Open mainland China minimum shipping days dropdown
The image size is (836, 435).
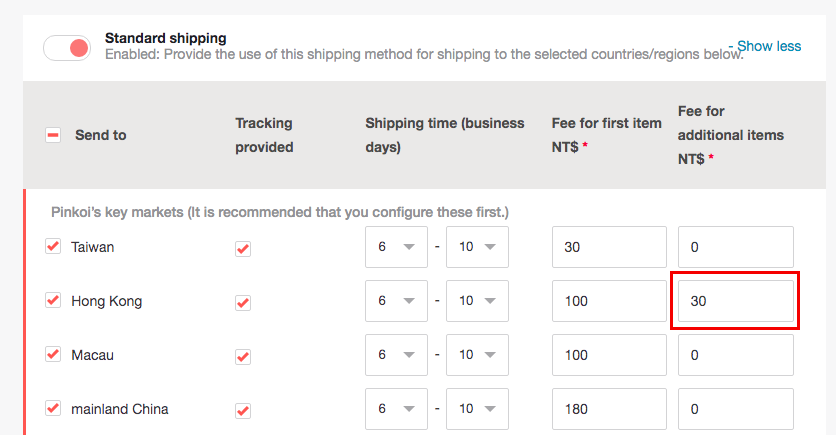(x=397, y=409)
